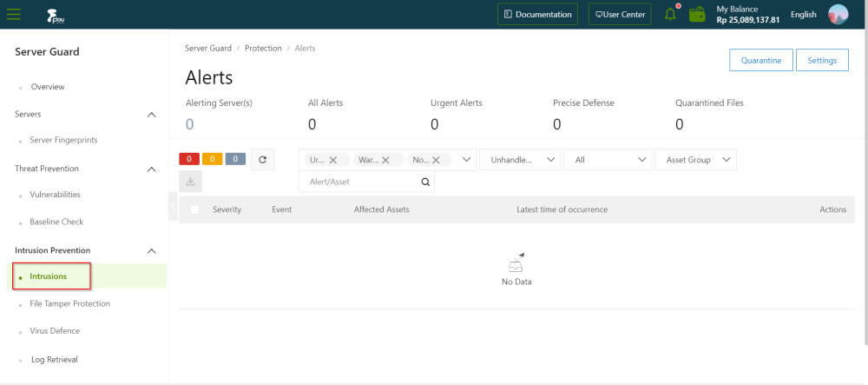The image size is (868, 385).
Task: Open File Tamper Protection page
Action: pyautogui.click(x=69, y=303)
